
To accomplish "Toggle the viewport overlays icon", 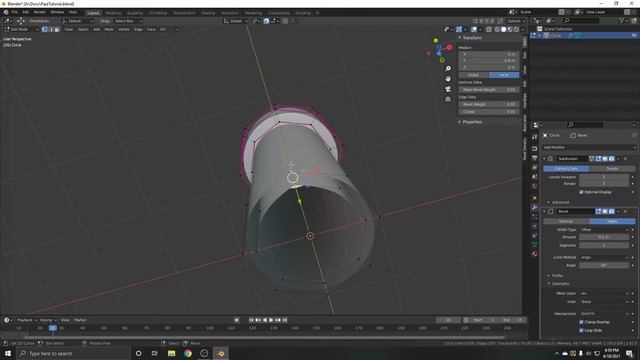I will [473, 29].
